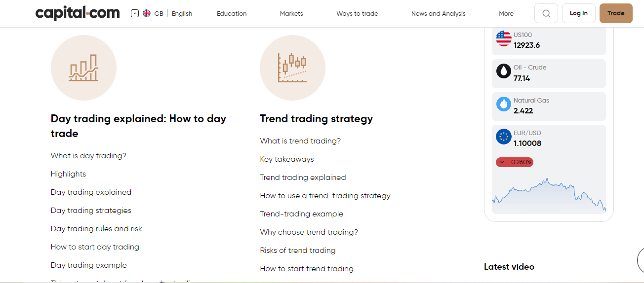Click the Log In button
The height and width of the screenshot is (283, 644).
coord(579,13)
